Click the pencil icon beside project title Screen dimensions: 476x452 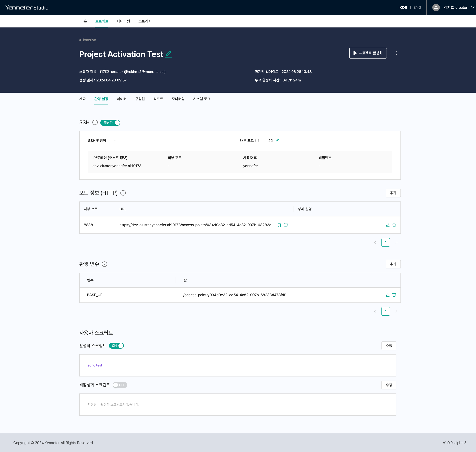click(169, 54)
